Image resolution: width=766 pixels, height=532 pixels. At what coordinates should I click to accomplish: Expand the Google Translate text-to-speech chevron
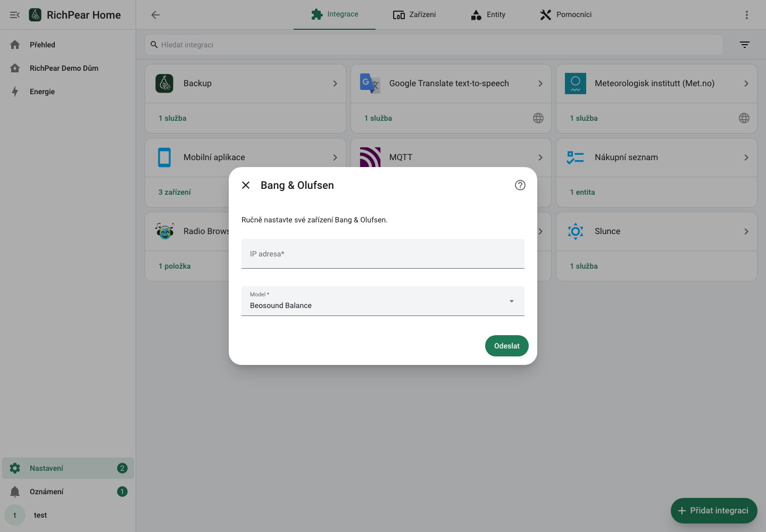click(540, 84)
